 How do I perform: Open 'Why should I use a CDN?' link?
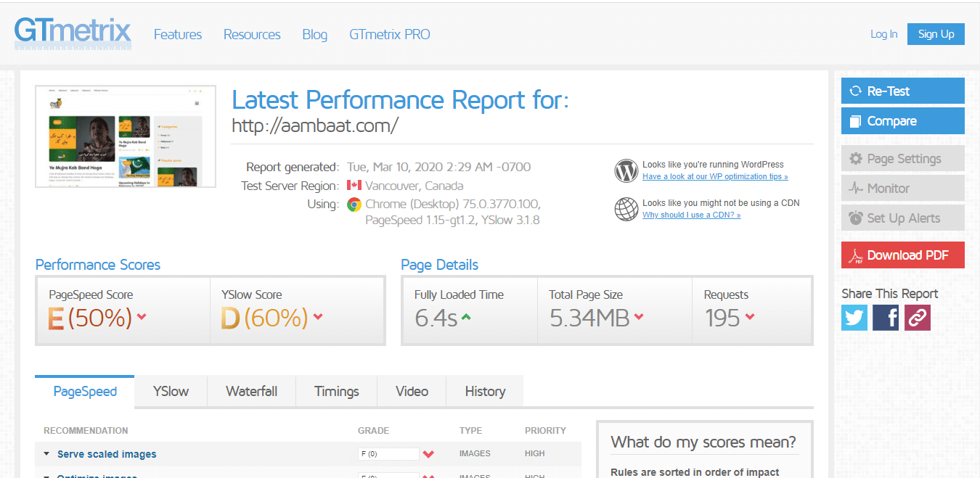click(691, 215)
